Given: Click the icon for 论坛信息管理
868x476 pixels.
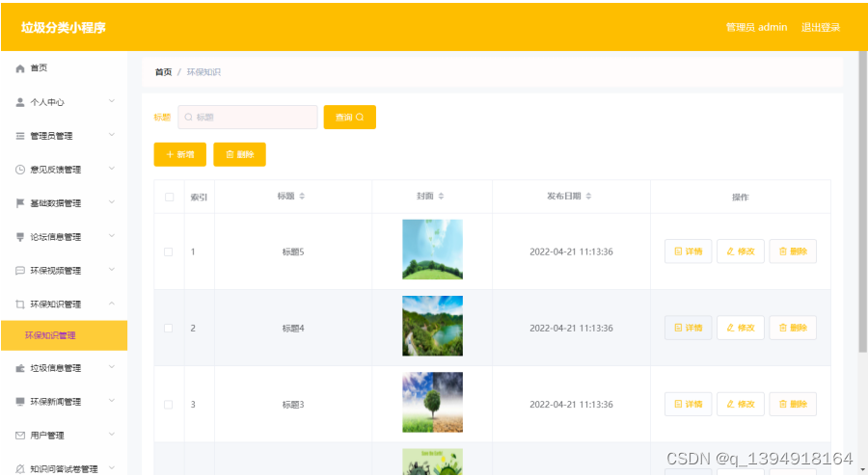Looking at the screenshot, I should [20, 237].
